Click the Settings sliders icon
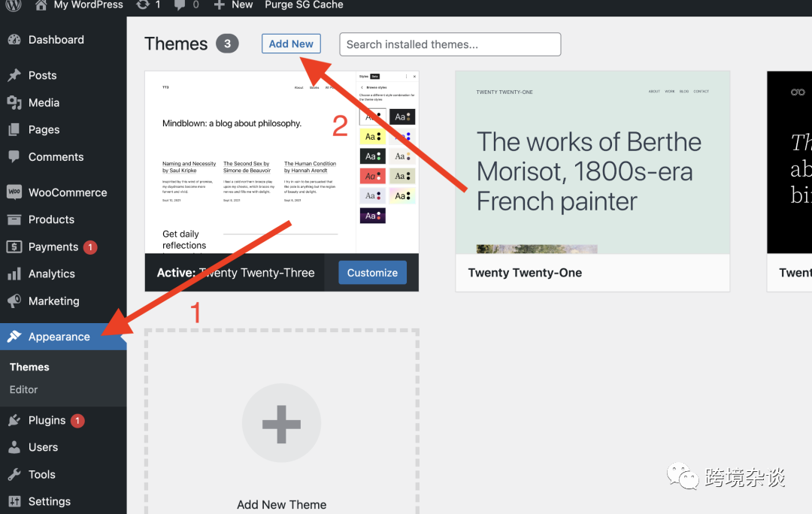Viewport: 812px width, 514px height. 14,501
